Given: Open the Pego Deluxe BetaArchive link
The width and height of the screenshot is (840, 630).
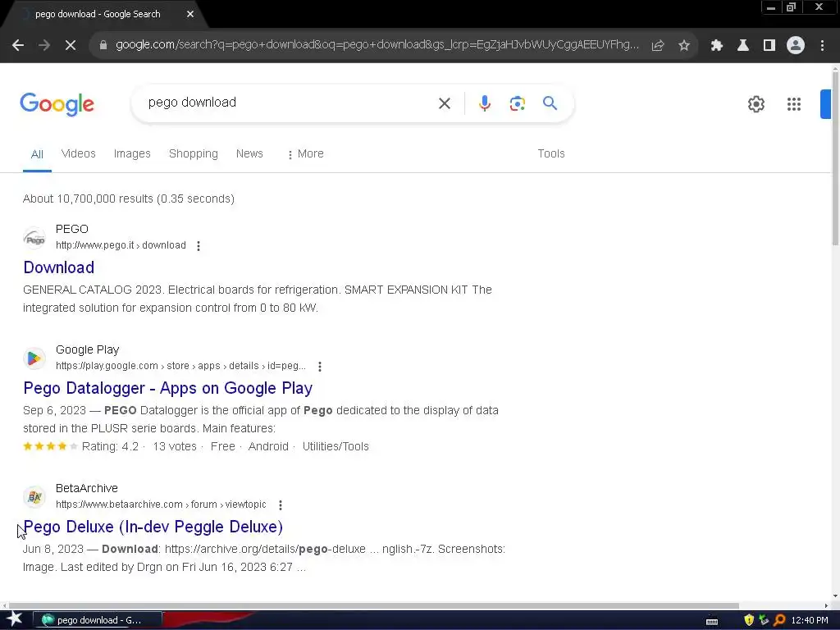Looking at the screenshot, I should coord(153,527).
